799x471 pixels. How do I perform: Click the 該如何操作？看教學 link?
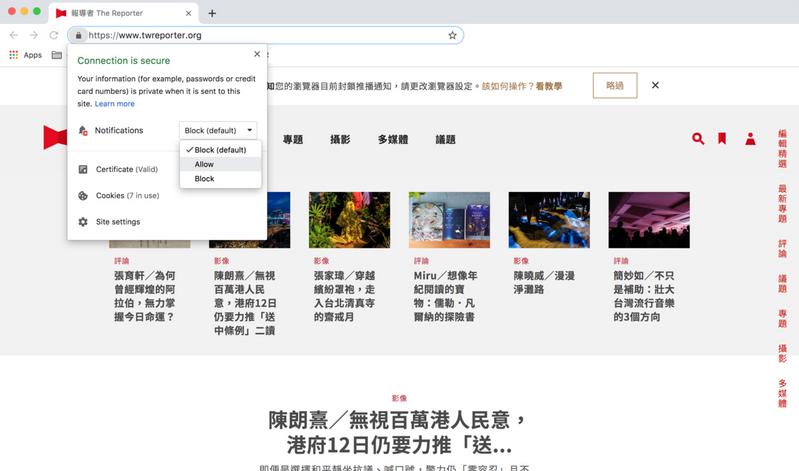tap(521, 86)
